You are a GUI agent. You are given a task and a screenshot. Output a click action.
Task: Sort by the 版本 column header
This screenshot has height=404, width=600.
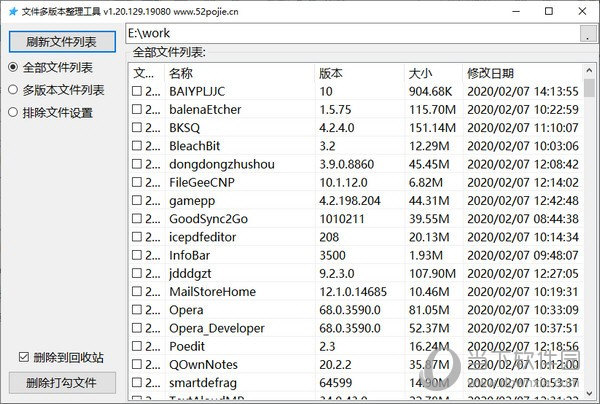(360, 73)
